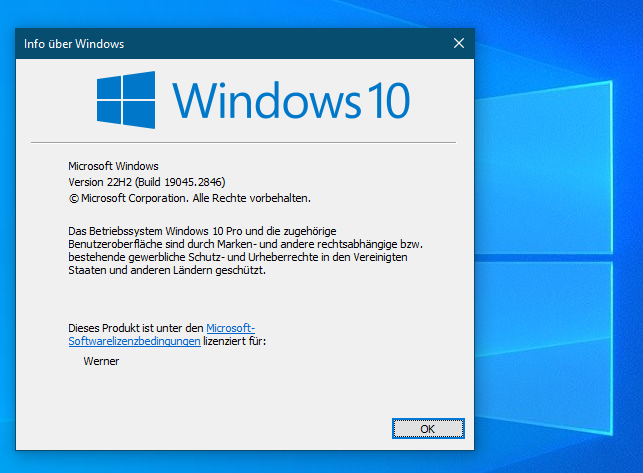Close the Info über Windows dialog
643x473 pixels.
pos(459,43)
